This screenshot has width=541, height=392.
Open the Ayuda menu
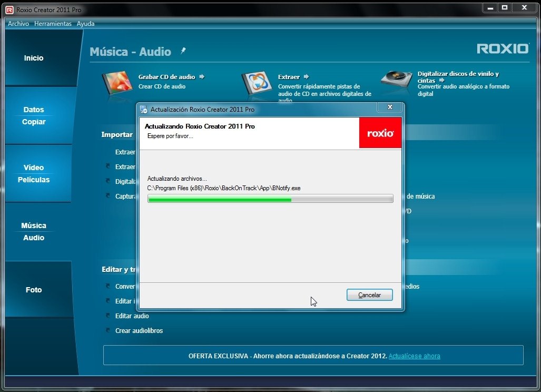tap(85, 24)
